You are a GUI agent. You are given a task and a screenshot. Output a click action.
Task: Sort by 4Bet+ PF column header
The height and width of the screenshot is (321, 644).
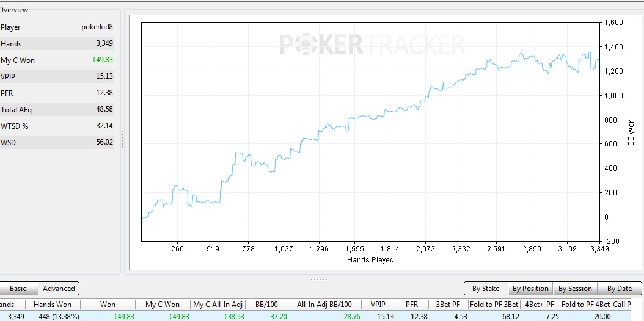(540, 304)
